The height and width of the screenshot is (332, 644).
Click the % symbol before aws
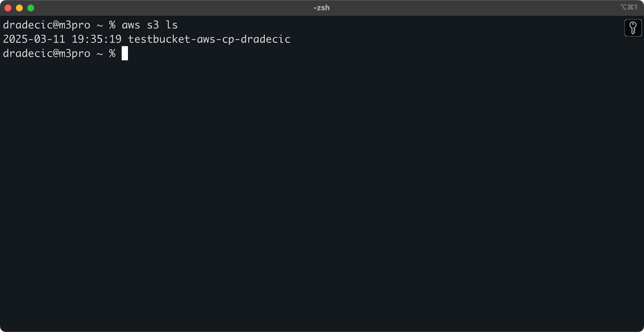112,25
